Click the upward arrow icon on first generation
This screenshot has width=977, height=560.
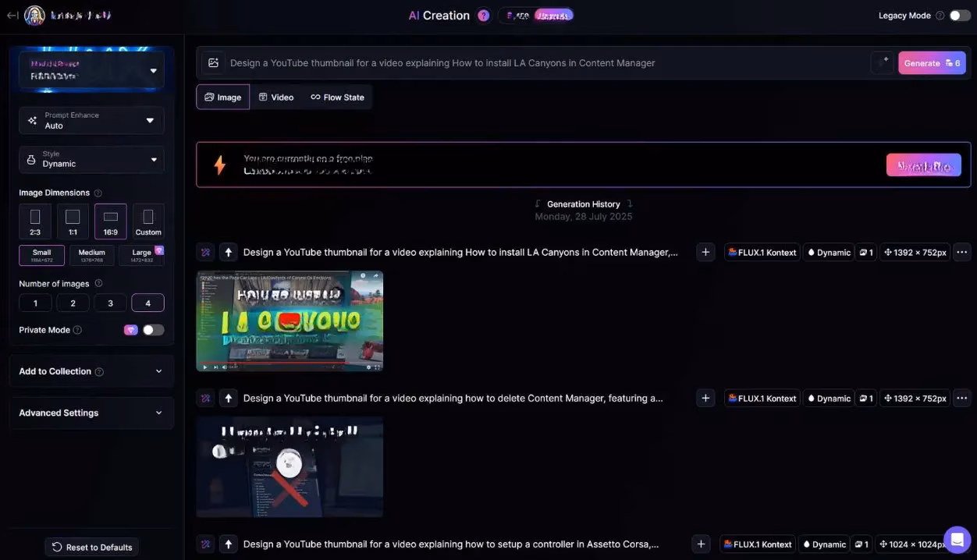click(228, 252)
